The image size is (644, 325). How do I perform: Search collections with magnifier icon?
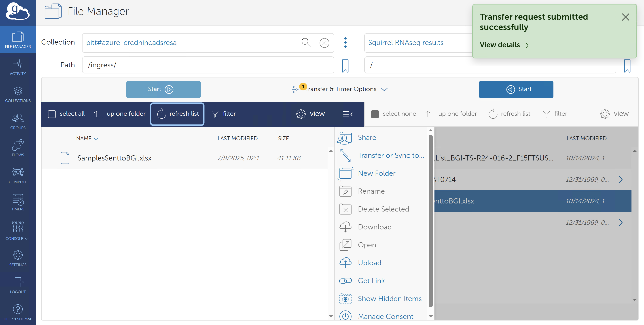click(306, 43)
